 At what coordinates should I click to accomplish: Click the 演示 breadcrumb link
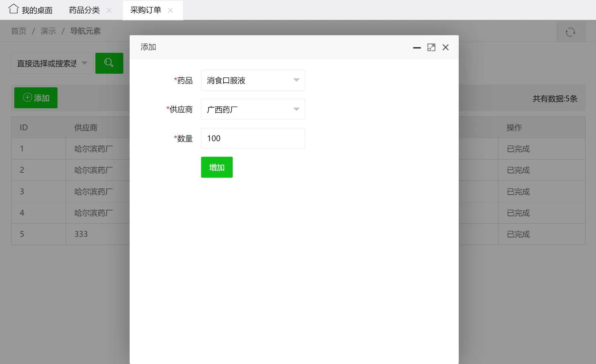[48, 31]
